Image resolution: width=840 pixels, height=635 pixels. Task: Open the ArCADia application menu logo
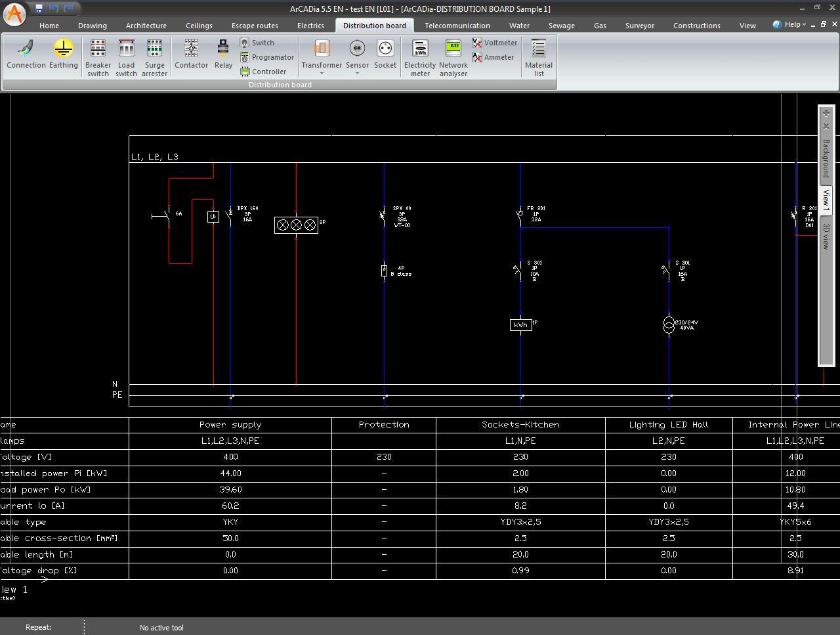click(x=14, y=14)
